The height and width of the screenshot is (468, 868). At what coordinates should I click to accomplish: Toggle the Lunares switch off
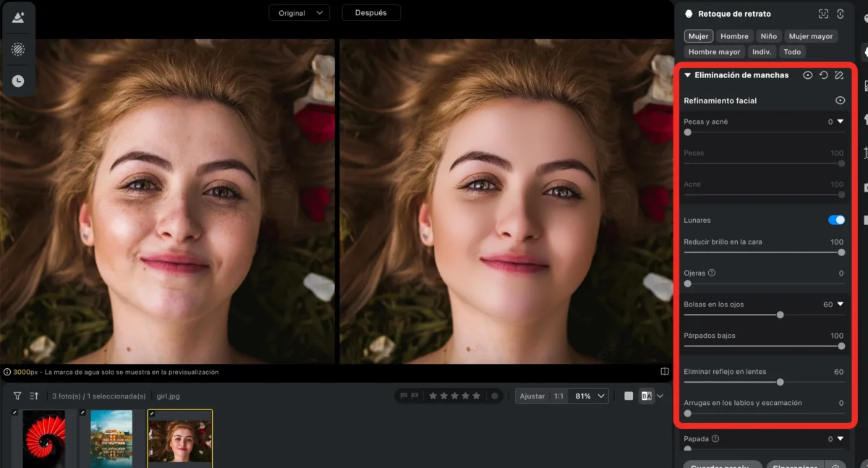coord(836,220)
